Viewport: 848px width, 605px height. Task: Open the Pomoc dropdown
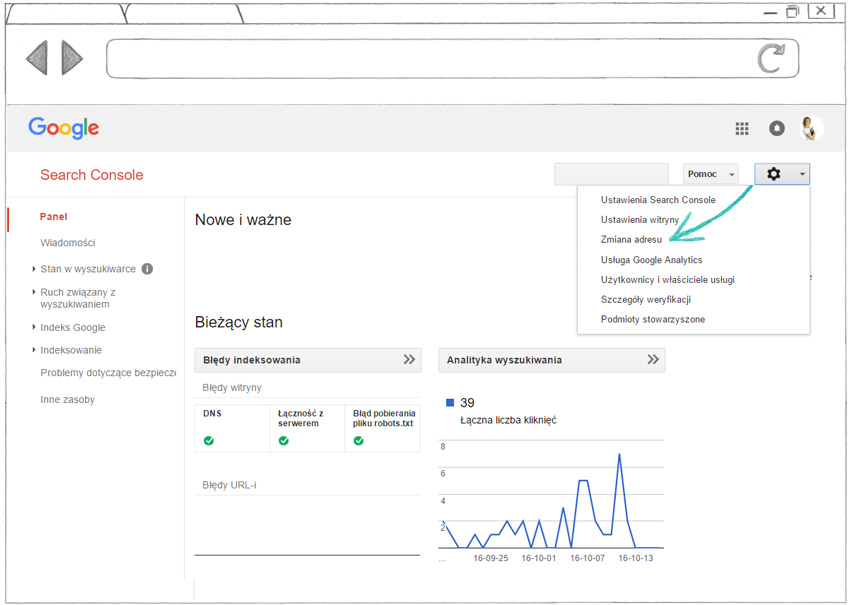coord(711,174)
